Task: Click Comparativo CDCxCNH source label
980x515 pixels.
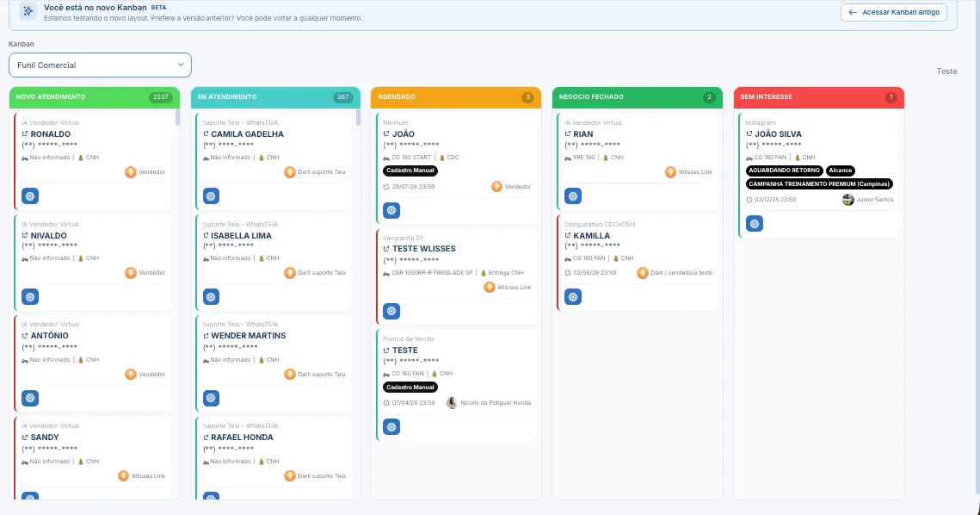Action: coord(600,224)
